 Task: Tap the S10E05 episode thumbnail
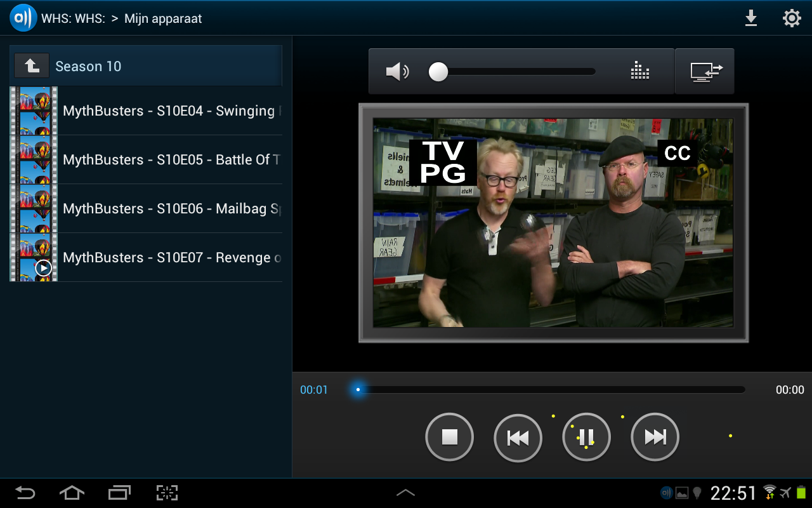pyautogui.click(x=34, y=160)
